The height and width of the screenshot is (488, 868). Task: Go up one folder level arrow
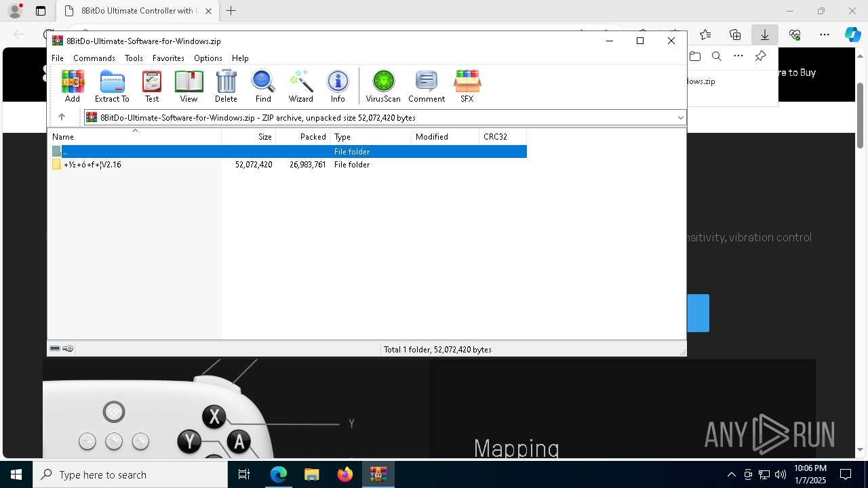[x=61, y=117]
